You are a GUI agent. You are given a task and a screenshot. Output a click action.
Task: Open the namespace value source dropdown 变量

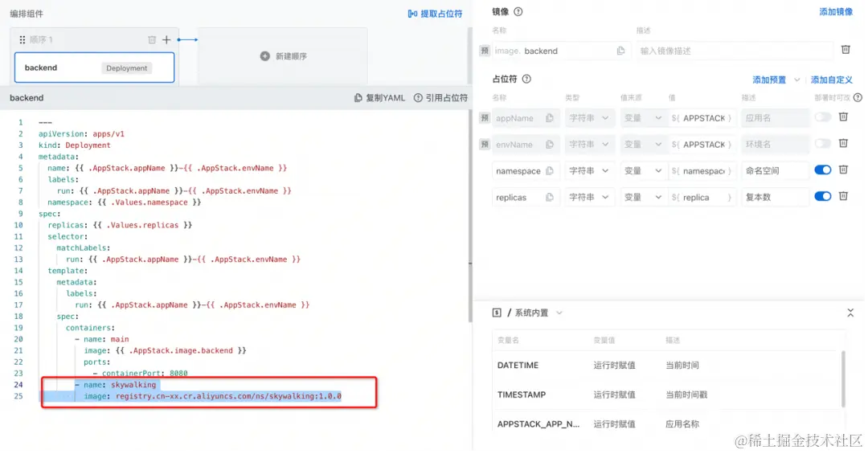point(643,171)
